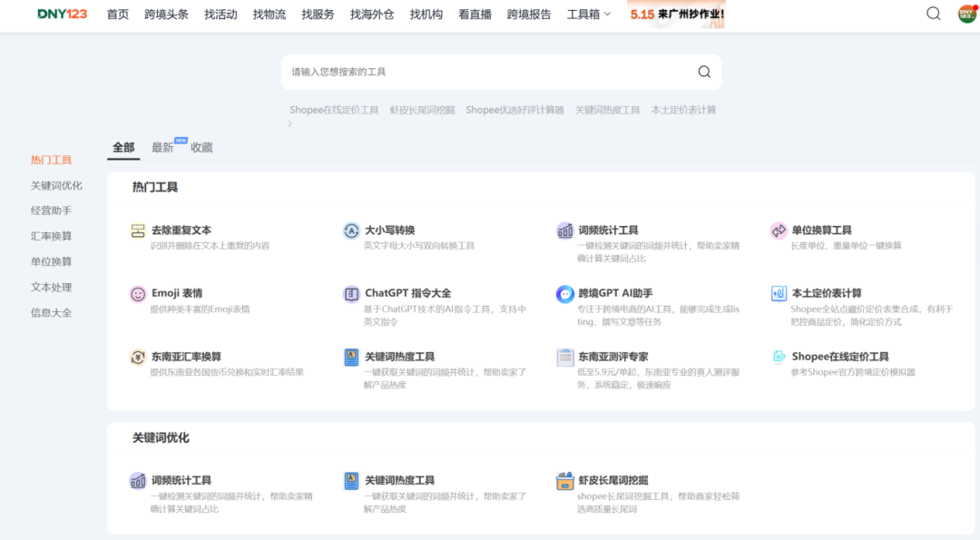Click 词频统计工具 icon in 热门工具 section
Image resolution: width=980 pixels, height=540 pixels.
tap(565, 230)
